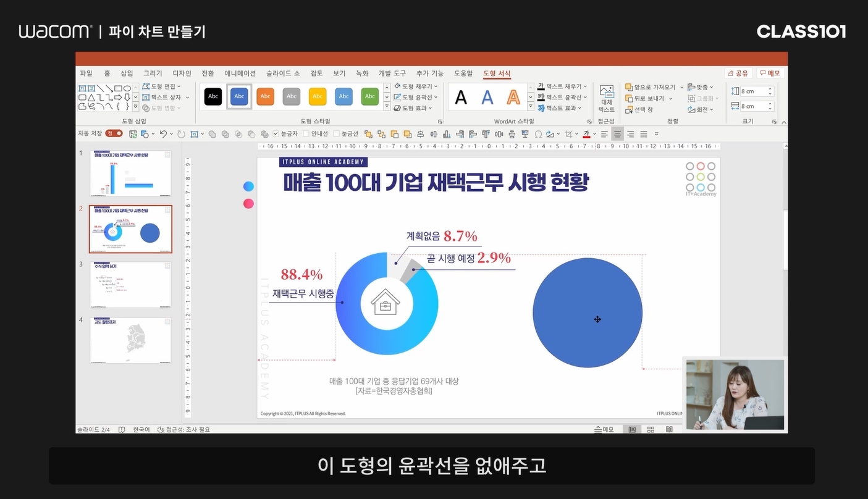Apply the green Abc shape style
This screenshot has width=868, height=499.
coord(370,96)
